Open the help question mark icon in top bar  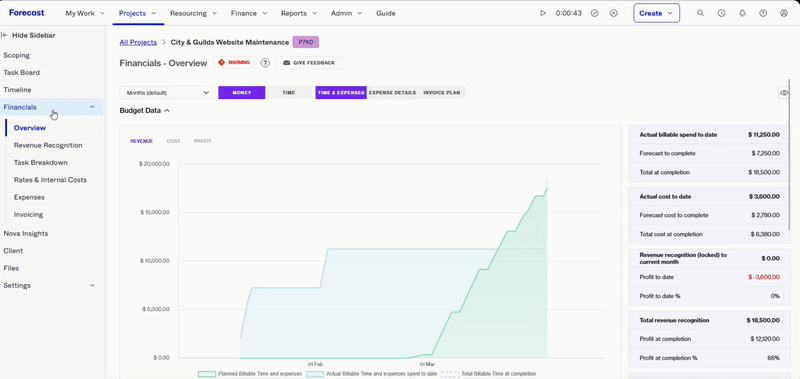[x=763, y=13]
